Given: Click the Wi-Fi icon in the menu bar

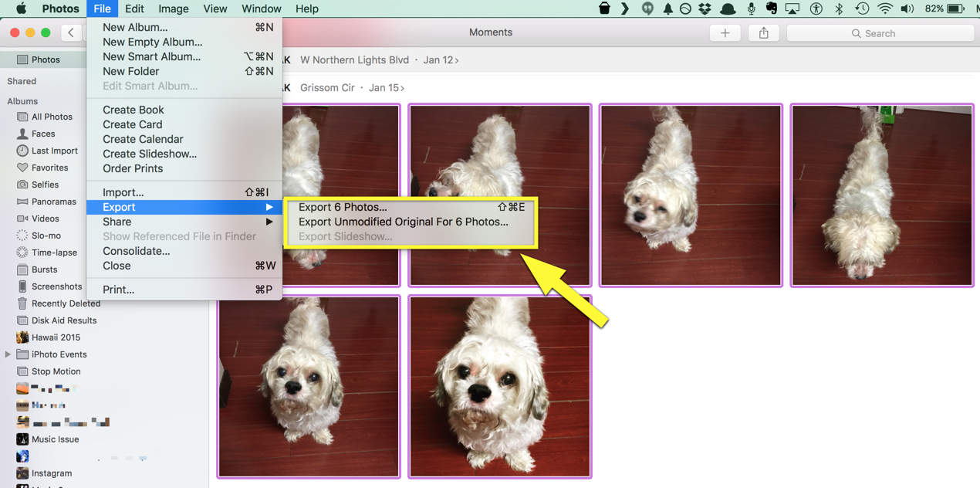Looking at the screenshot, I should [x=884, y=8].
